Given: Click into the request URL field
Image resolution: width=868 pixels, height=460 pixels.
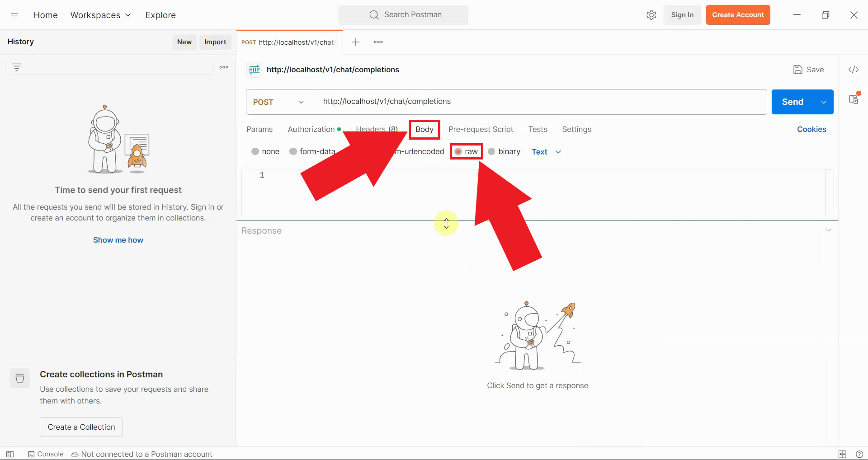Looking at the screenshot, I should coord(538,102).
